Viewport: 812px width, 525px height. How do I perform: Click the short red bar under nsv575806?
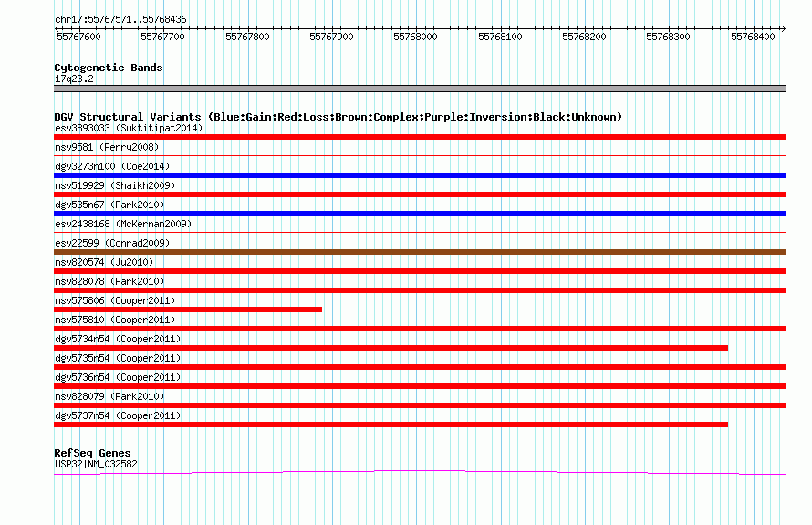188,310
